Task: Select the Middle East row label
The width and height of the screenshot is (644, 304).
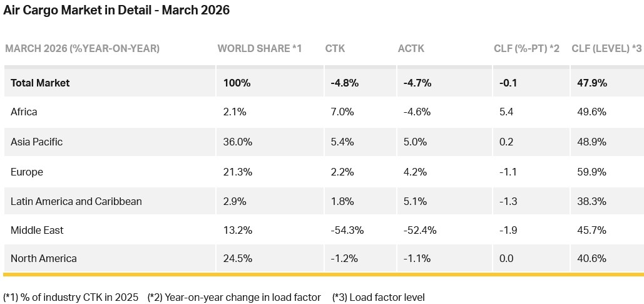Action: point(37,230)
